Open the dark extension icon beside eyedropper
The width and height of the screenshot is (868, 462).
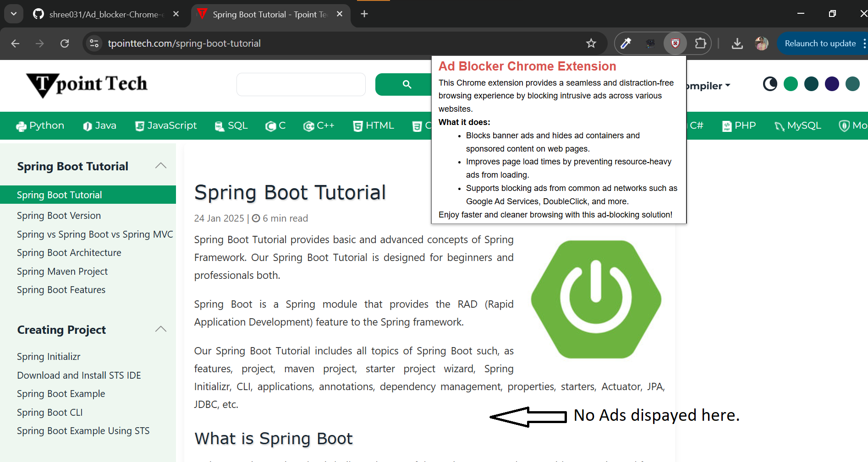point(650,43)
